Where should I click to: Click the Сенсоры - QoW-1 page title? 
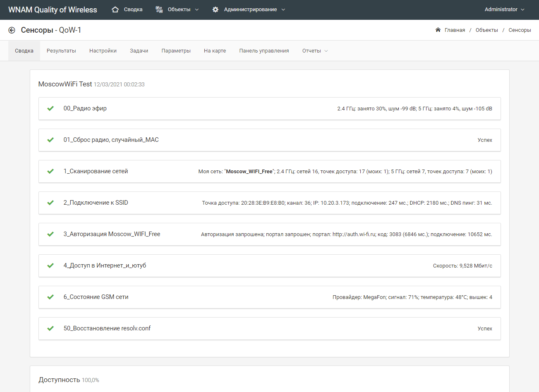pyautogui.click(x=51, y=30)
